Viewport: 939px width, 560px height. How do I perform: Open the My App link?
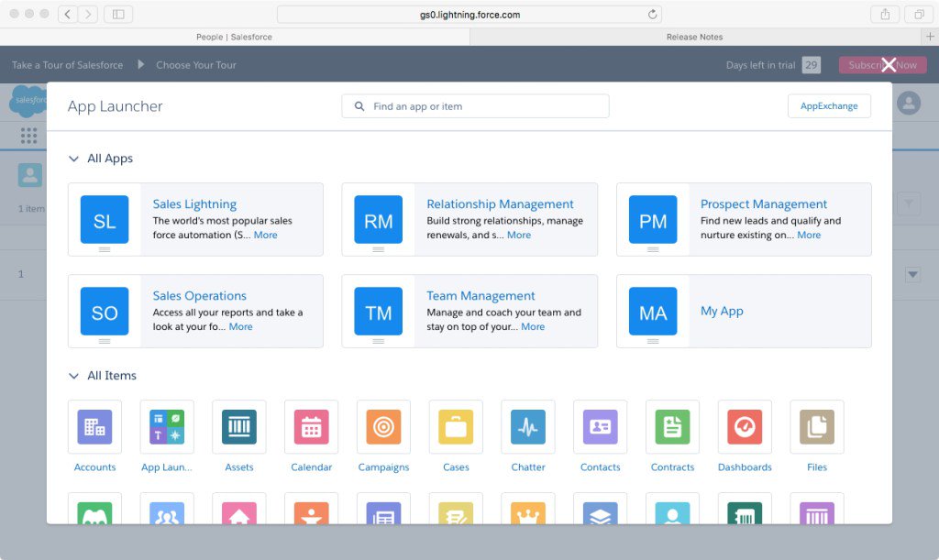click(722, 311)
